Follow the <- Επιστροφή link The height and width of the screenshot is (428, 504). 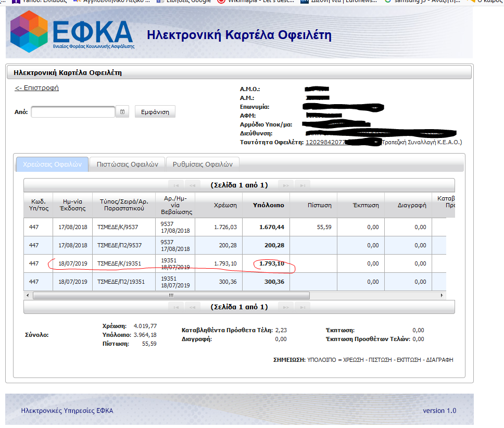point(36,88)
